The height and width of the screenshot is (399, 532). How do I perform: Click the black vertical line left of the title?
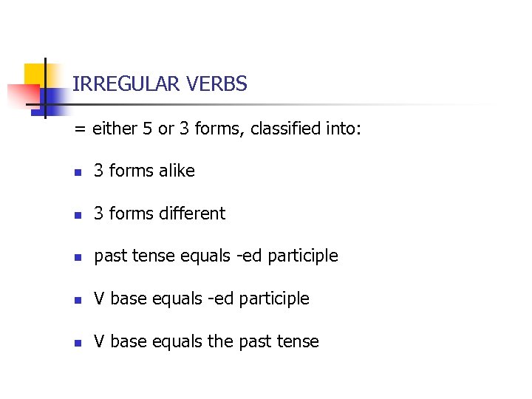point(44,87)
